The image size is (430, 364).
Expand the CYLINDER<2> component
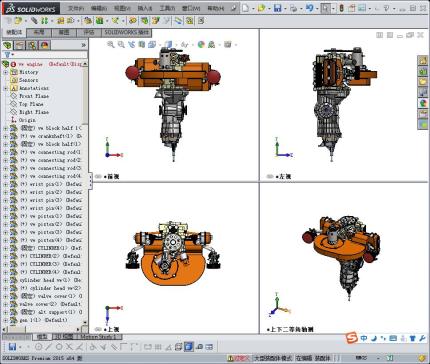(x=5, y=256)
